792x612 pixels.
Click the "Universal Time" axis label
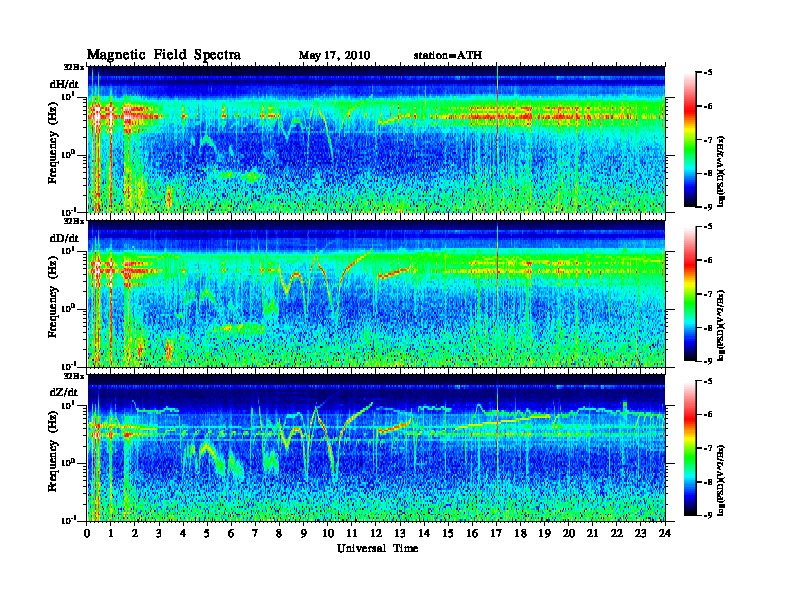point(377,548)
